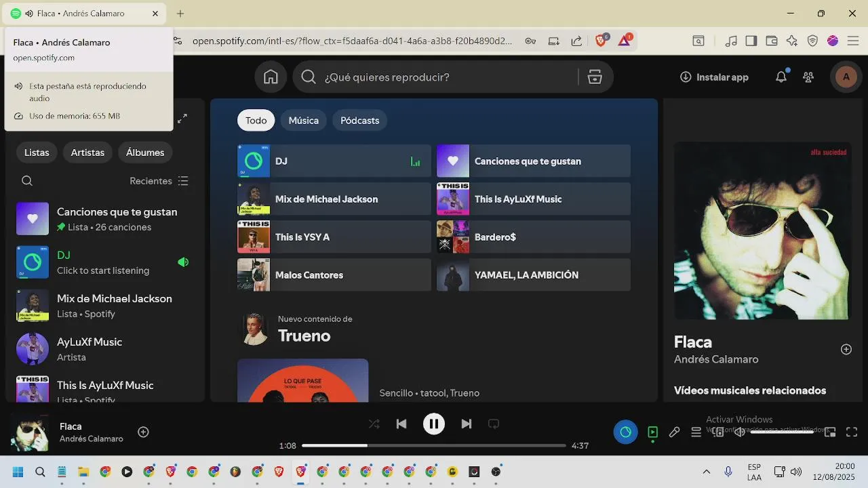Screen dimensions: 868x488
Task: Select the Todo filter chip
Action: [256, 121]
